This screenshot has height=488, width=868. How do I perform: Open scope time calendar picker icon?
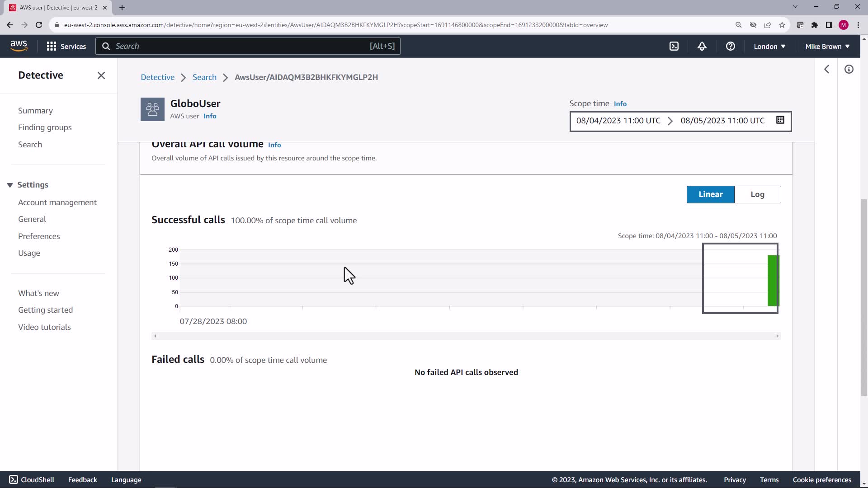(780, 120)
